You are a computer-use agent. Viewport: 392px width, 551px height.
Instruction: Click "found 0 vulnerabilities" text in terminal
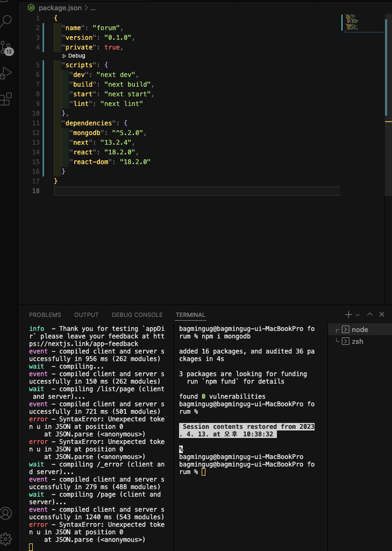coord(222,397)
